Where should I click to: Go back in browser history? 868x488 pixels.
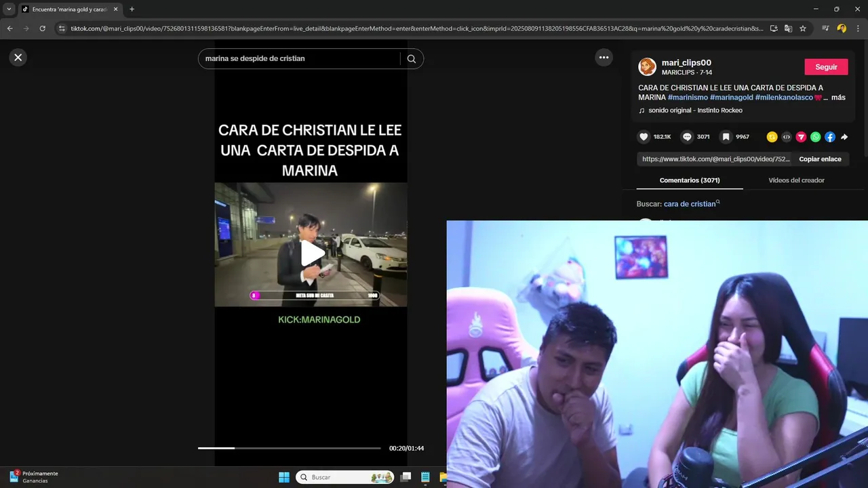(9, 28)
